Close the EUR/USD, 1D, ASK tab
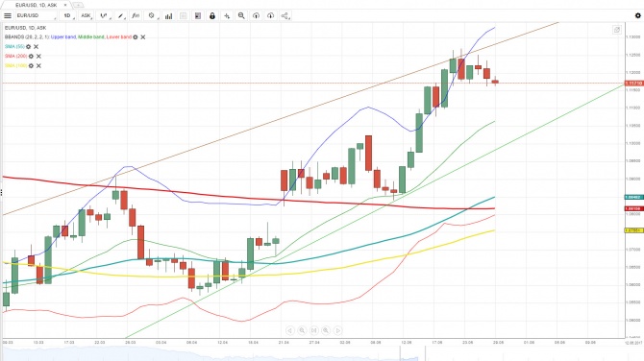Image resolution: width=644 pixels, height=361 pixels. [x=65, y=5]
